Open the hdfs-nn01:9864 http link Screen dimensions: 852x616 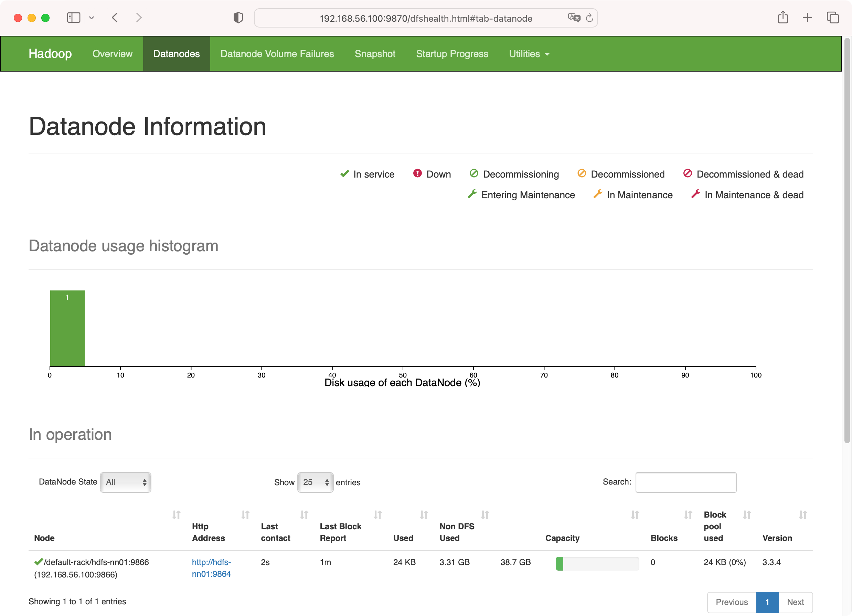point(211,568)
